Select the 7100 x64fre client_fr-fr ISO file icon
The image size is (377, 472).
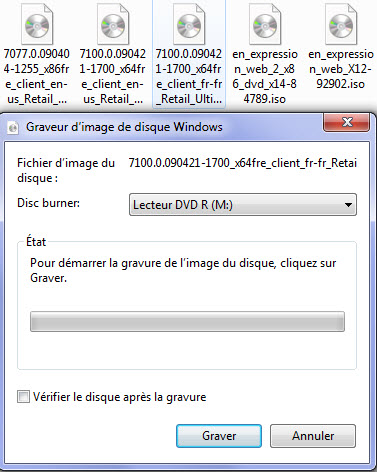[189, 24]
